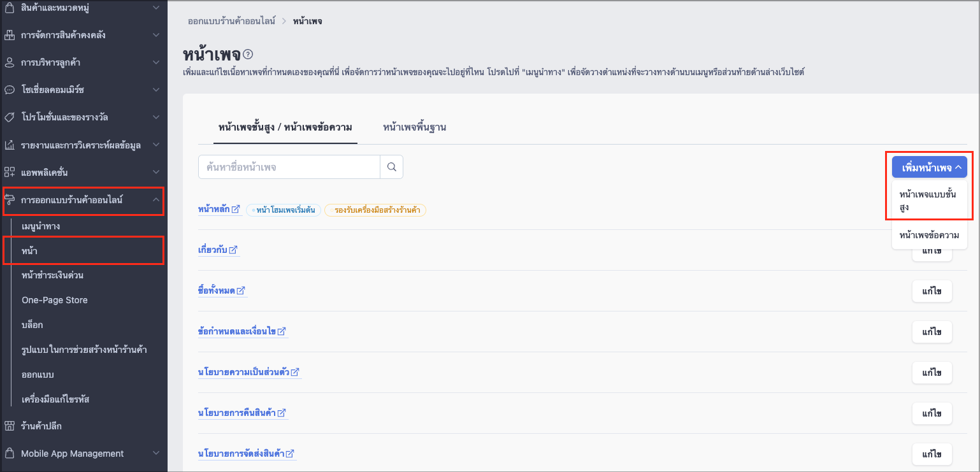
Task: Open the หน้าหลัก page link
Action: pos(214,209)
